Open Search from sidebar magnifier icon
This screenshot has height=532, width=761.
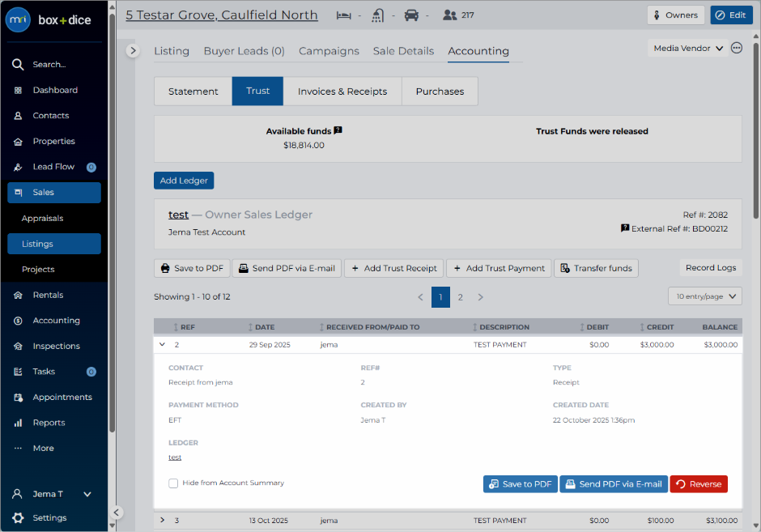(18, 65)
